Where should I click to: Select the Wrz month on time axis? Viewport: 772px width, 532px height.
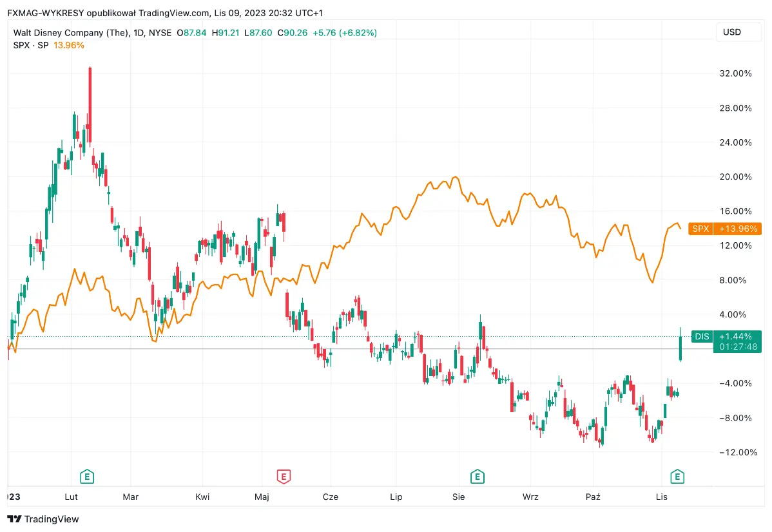pos(530,497)
